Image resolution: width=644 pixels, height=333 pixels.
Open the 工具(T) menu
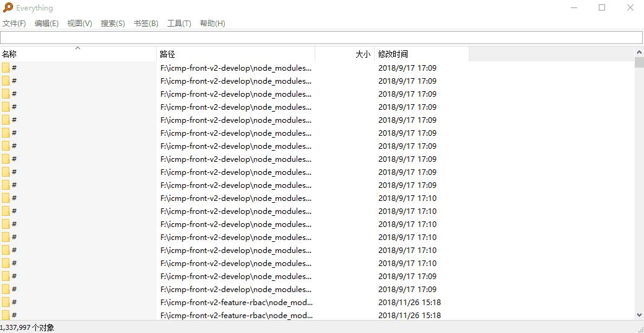pos(179,24)
